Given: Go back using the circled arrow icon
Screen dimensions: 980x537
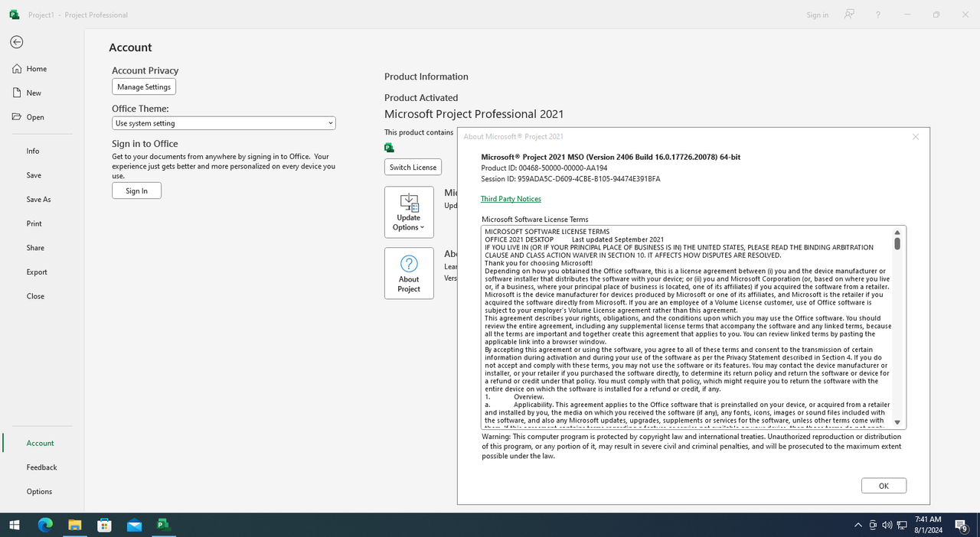Looking at the screenshot, I should pos(17,42).
